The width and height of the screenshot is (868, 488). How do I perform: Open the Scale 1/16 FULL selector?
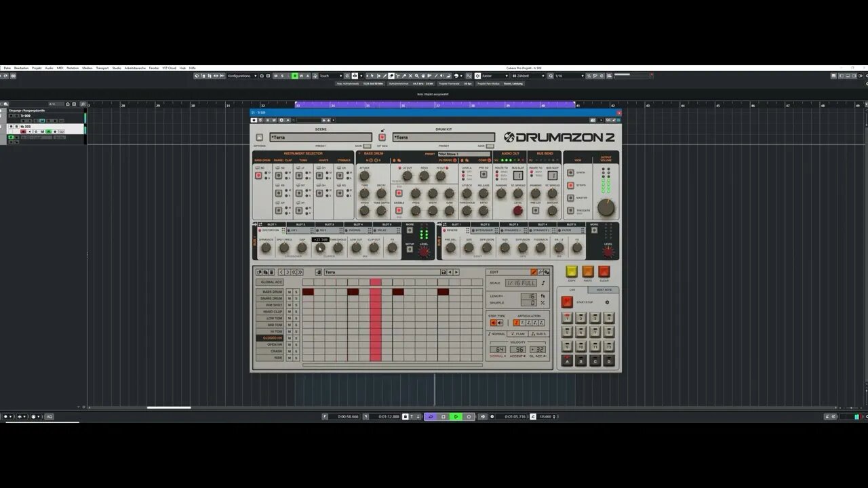click(x=521, y=283)
